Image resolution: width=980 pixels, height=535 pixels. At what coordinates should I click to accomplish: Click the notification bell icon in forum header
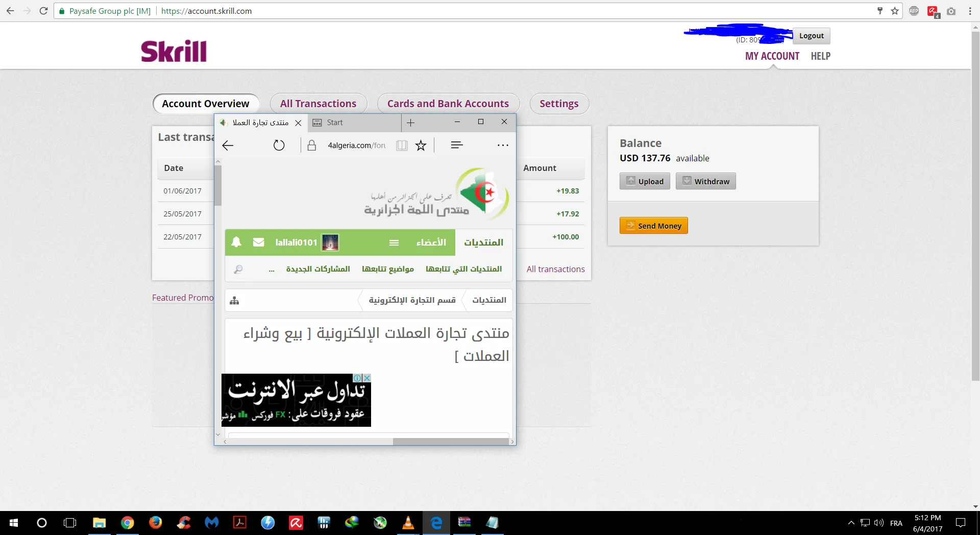(x=236, y=242)
